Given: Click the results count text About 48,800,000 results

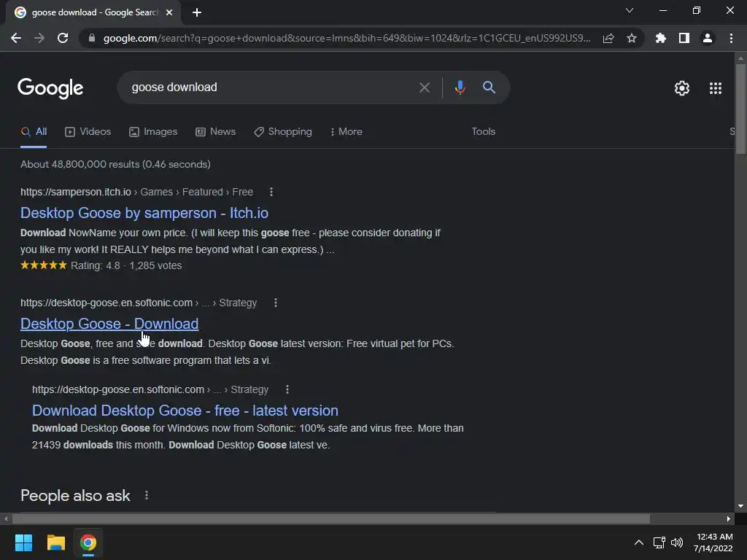Looking at the screenshot, I should [x=116, y=164].
